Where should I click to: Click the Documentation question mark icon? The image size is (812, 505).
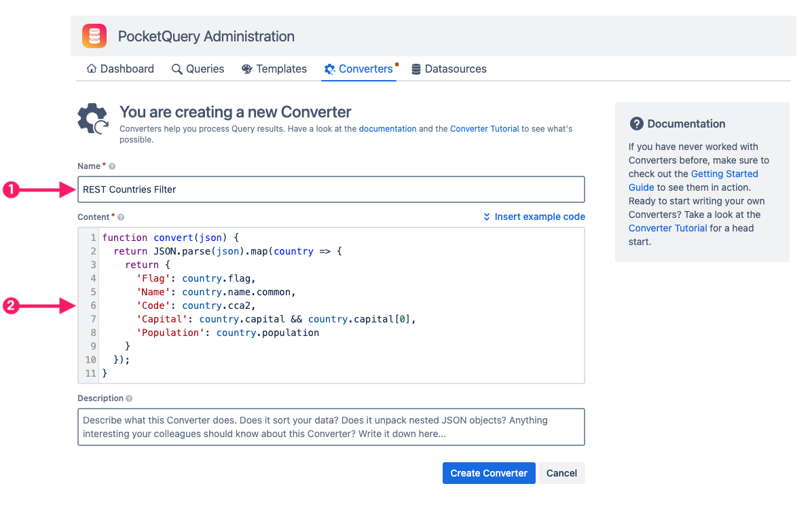click(x=637, y=124)
